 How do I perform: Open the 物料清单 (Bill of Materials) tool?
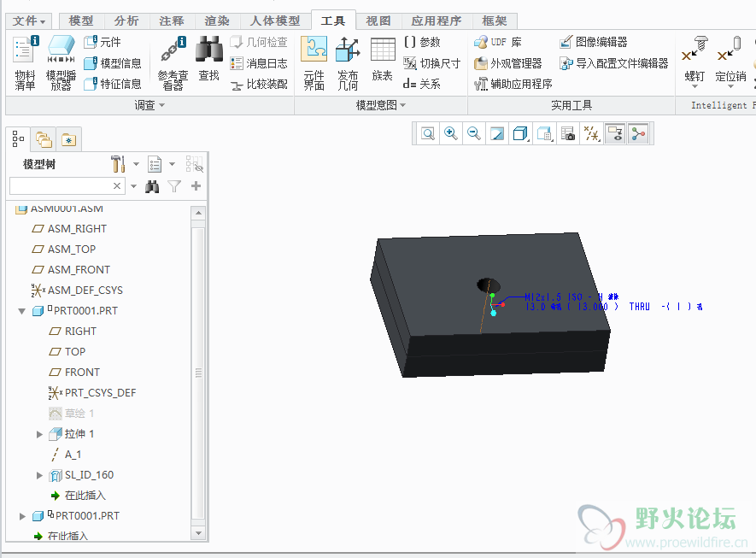[x=25, y=62]
